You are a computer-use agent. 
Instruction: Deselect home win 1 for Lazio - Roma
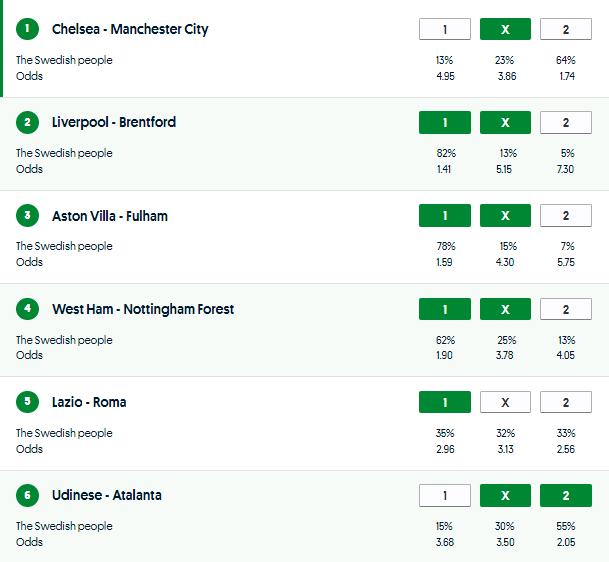(x=444, y=402)
